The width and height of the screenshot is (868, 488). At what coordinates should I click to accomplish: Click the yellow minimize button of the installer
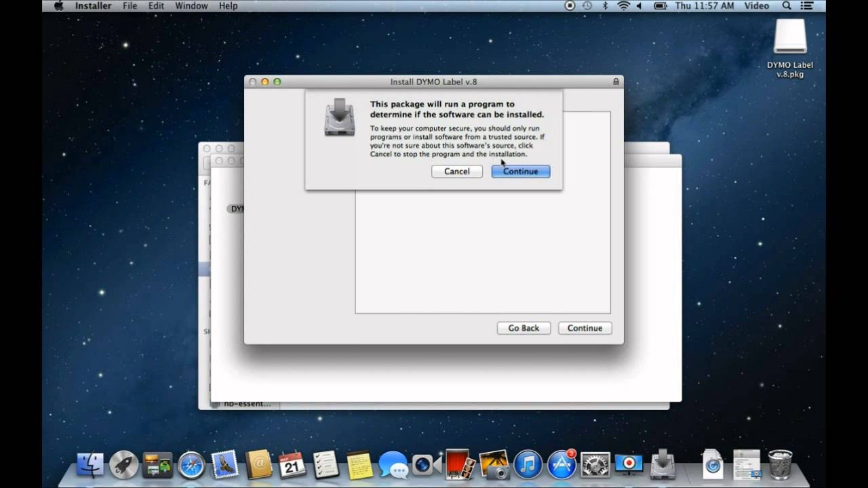[x=264, y=82]
